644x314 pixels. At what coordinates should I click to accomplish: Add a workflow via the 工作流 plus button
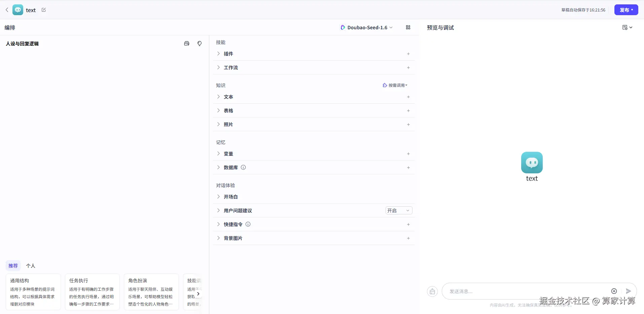tap(408, 67)
